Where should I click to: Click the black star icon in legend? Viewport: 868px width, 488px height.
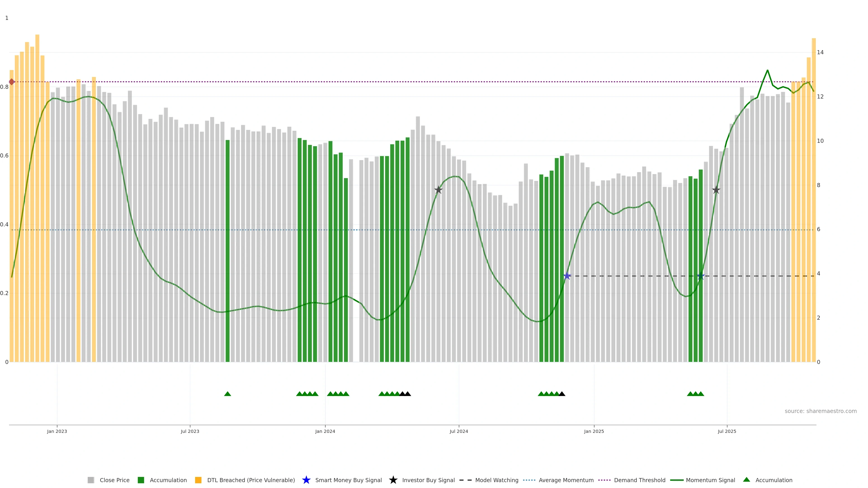[393, 480]
